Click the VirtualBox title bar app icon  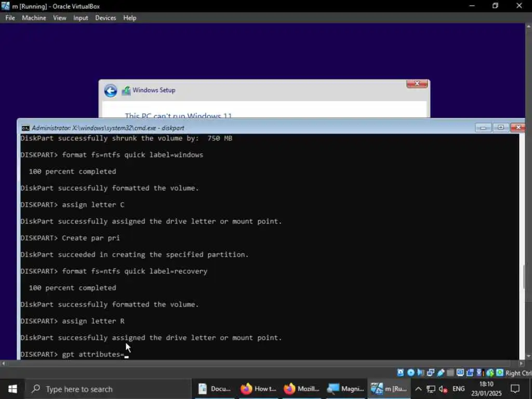coord(5,6)
